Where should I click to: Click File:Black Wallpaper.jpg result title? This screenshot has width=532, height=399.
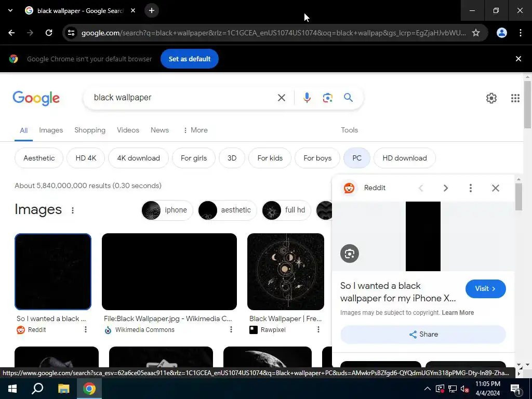(168, 318)
